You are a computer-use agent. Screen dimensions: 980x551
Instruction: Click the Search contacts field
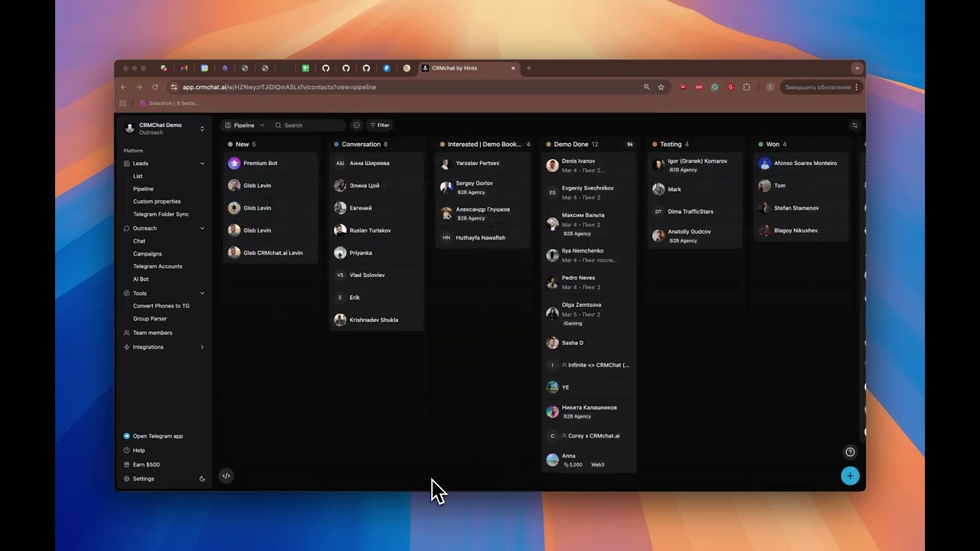tap(309, 126)
